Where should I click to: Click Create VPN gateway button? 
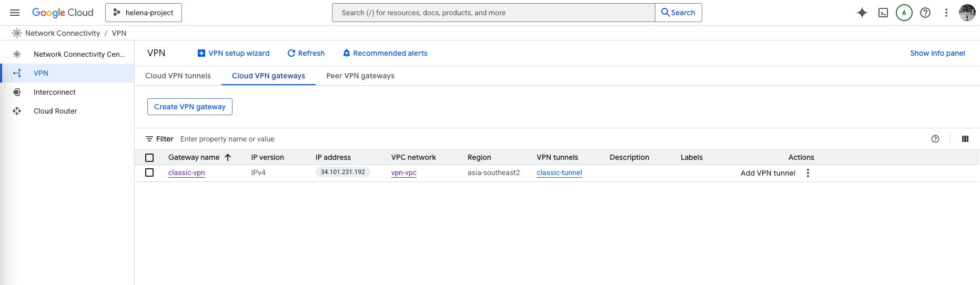(189, 107)
